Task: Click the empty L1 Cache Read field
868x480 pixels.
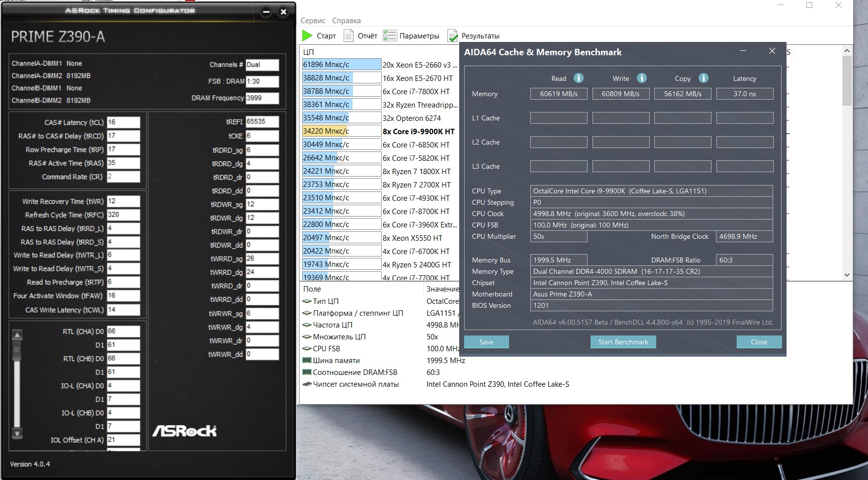Action: 559,118
